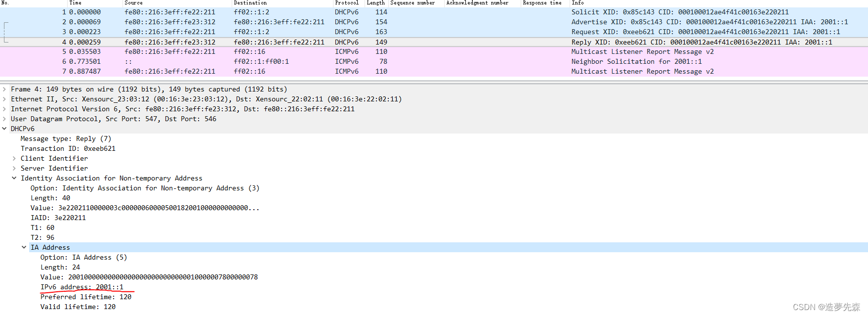Select packet 5 Multicast Listener Report
Viewport: 868px width, 316px height.
tap(434, 51)
